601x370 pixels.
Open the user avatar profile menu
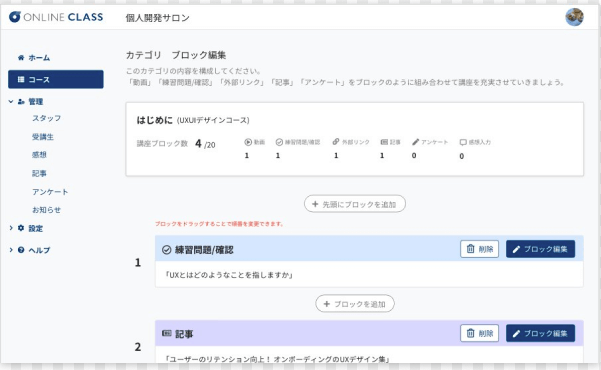[574, 17]
